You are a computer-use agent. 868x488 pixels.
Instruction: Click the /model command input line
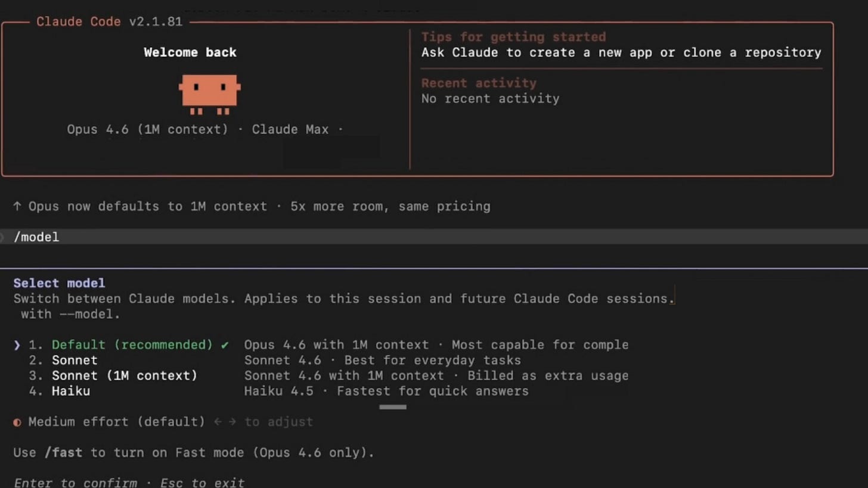pyautogui.click(x=434, y=237)
